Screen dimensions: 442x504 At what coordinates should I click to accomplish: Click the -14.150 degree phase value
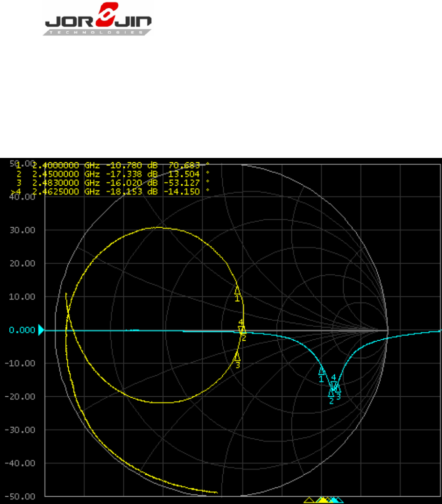pos(182,192)
